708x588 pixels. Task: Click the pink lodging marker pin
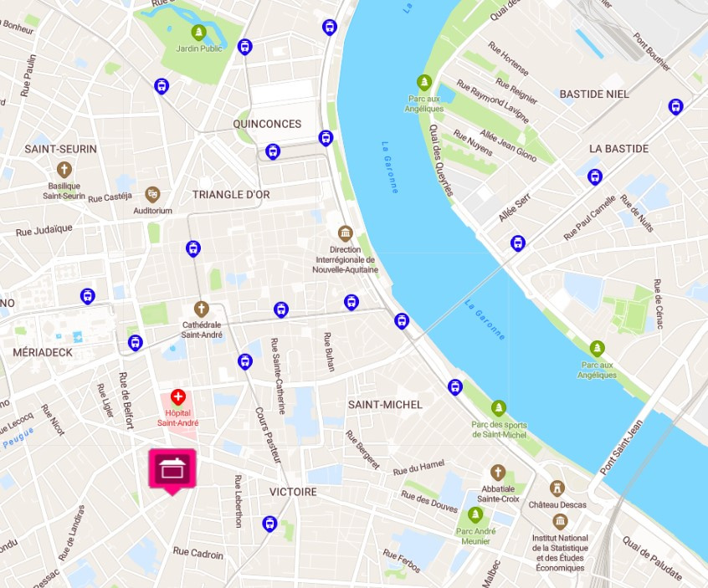click(172, 471)
